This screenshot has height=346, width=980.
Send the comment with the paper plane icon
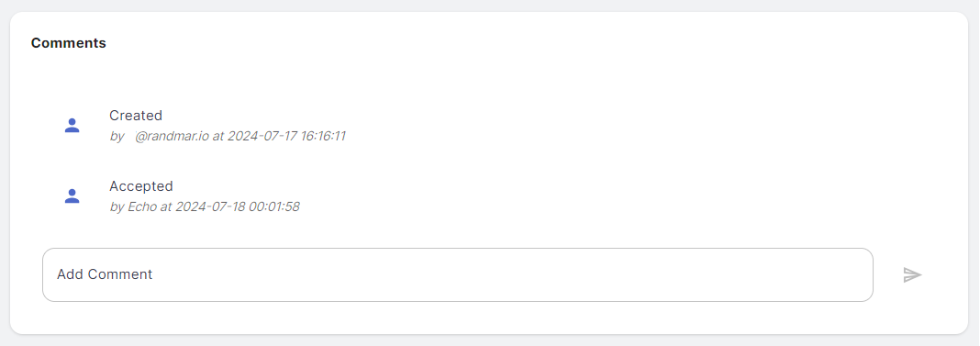tap(912, 274)
